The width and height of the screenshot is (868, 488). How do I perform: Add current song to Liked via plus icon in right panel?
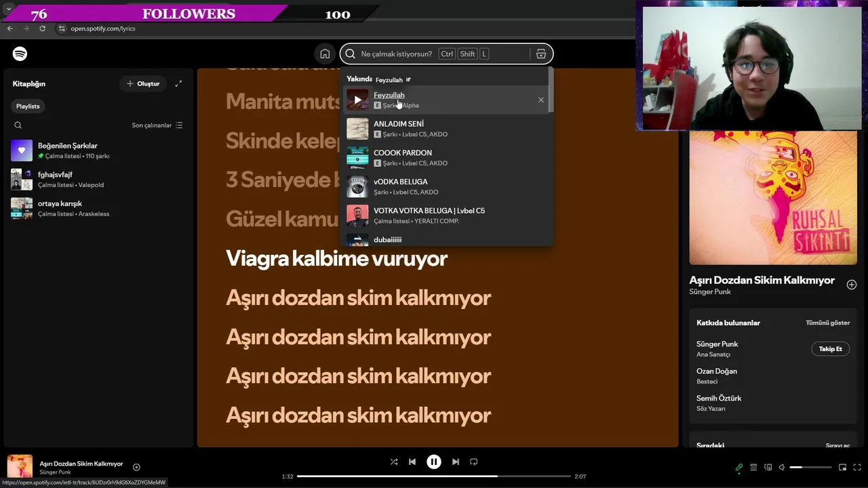pos(851,285)
